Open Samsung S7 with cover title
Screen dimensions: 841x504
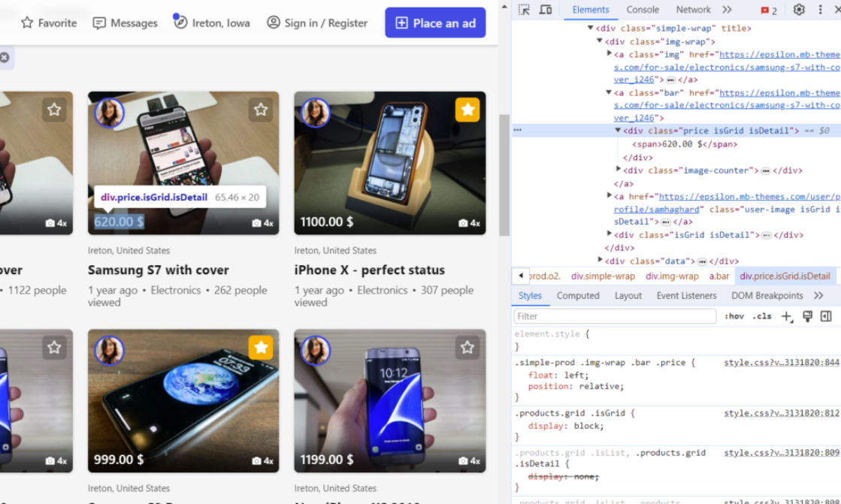pyautogui.click(x=159, y=270)
